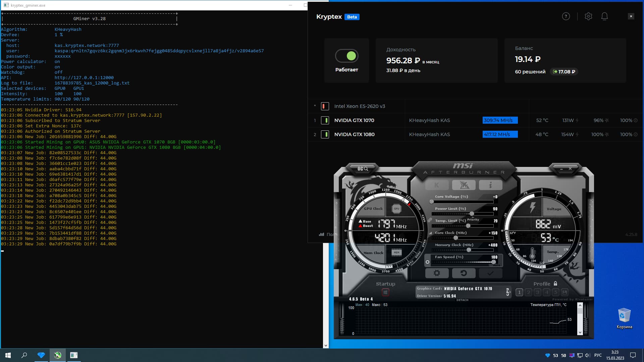Open Kryptex help question-mark icon
The height and width of the screenshot is (362, 644).
pyautogui.click(x=566, y=16)
